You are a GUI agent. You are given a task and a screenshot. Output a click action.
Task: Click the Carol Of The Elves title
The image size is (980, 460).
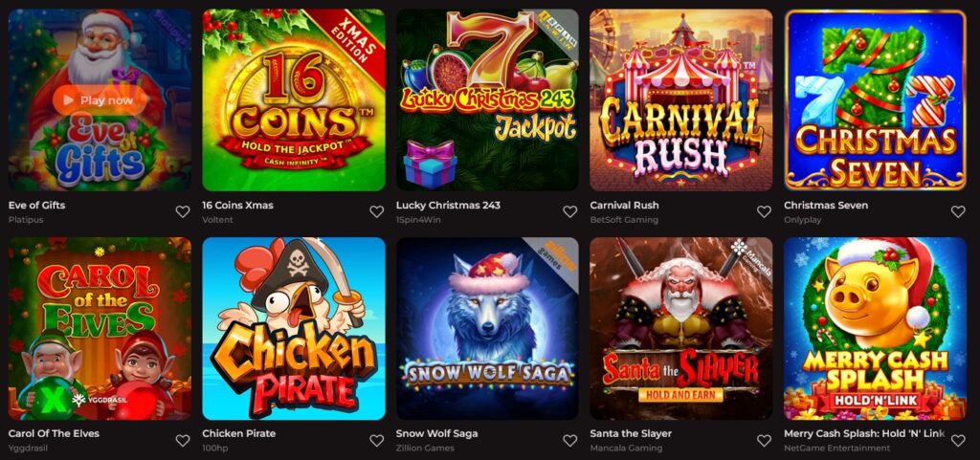[54, 433]
